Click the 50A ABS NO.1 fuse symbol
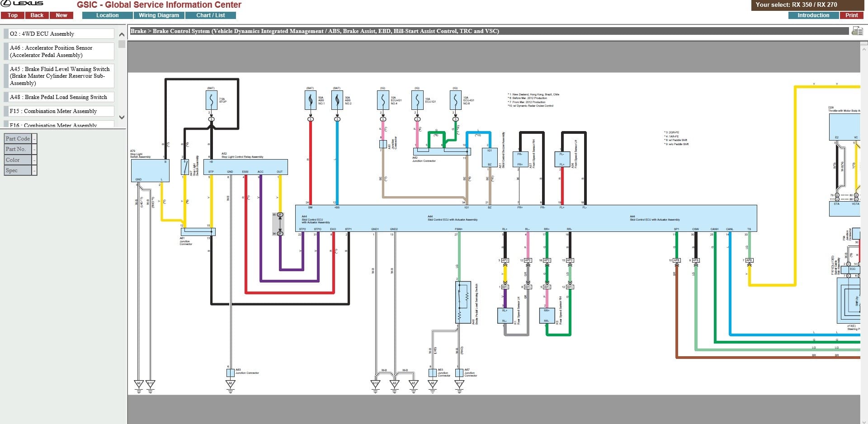This screenshot has height=424, width=868. coord(311,100)
